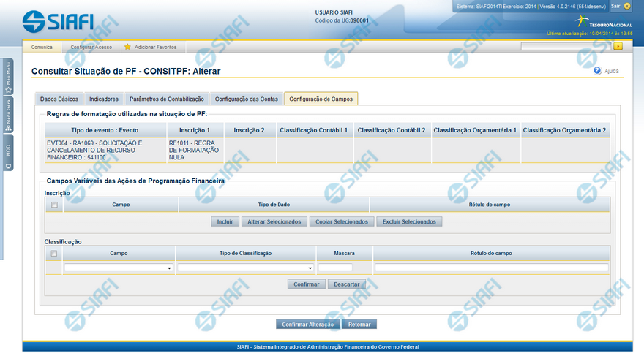This screenshot has width=644, height=356.
Task: Switch to the Dados Básicos tab
Action: pyautogui.click(x=59, y=99)
